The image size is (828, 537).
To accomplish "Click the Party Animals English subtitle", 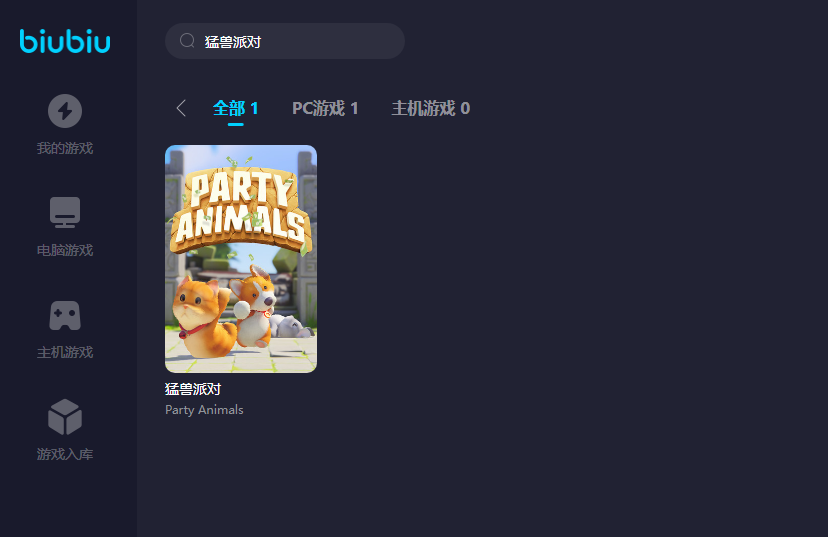I will [204, 410].
